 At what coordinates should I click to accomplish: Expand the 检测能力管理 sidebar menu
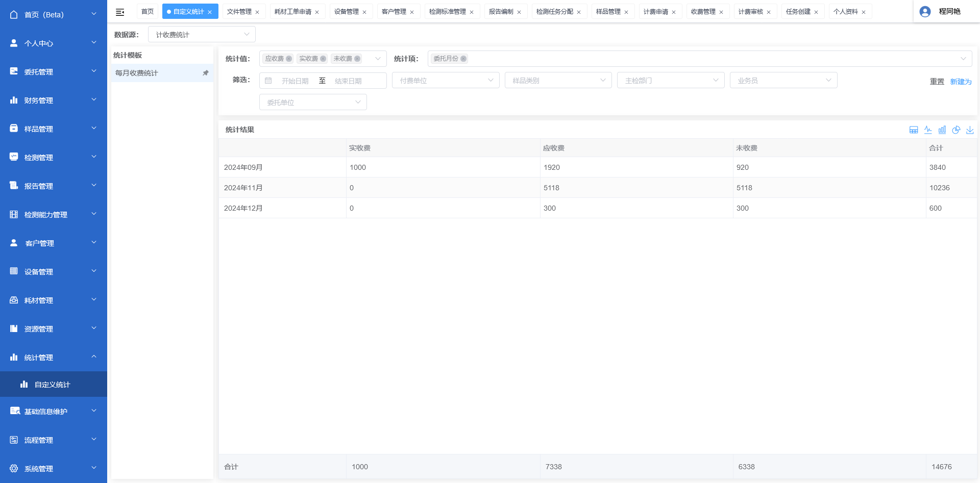54,214
